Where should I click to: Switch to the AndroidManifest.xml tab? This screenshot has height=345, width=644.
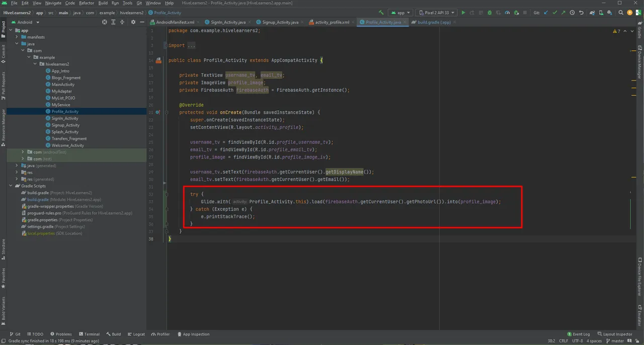(175, 22)
